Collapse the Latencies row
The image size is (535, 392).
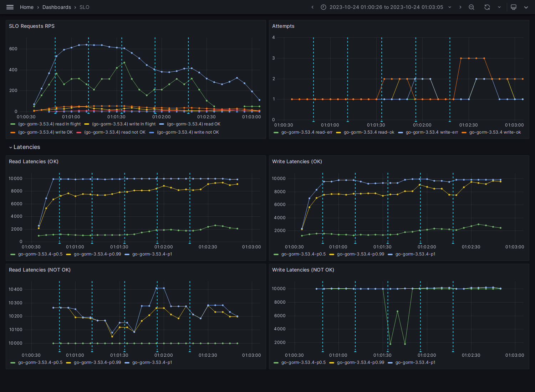(x=25, y=147)
